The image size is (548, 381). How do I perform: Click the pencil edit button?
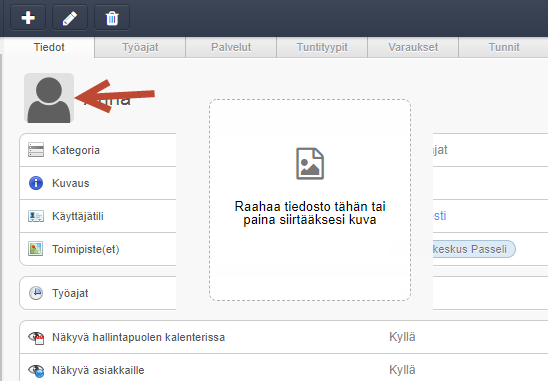(x=70, y=17)
